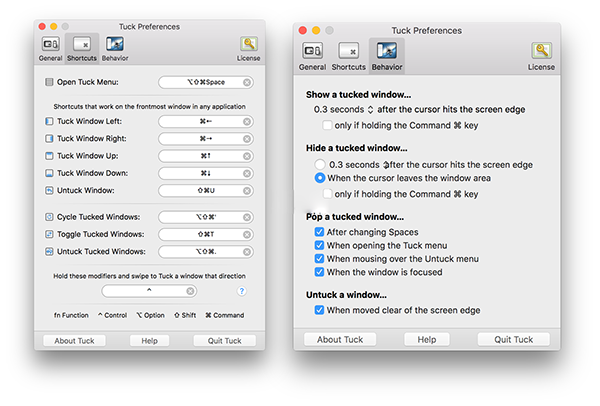Select the General icon in the left window
Screen dimensions: 600x406
tap(51, 48)
